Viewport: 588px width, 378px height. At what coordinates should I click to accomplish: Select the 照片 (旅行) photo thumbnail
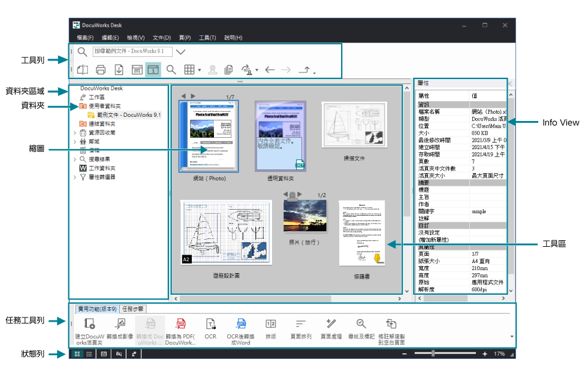point(305,215)
